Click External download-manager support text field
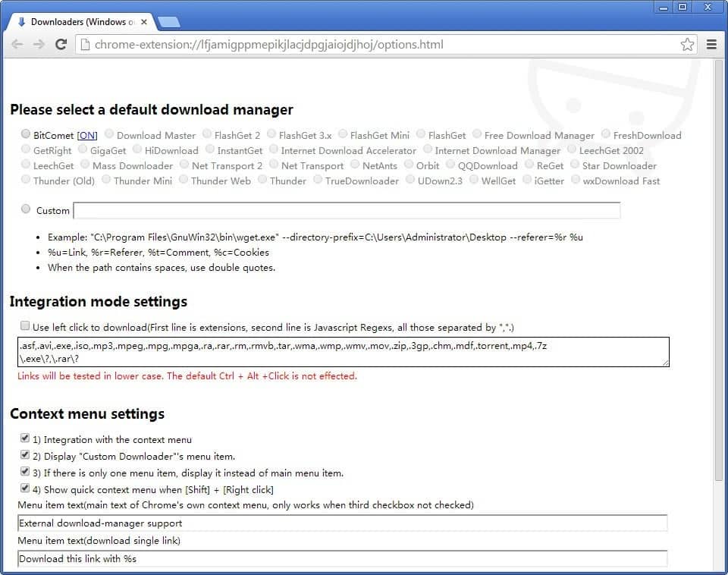728x575 pixels. click(x=343, y=523)
